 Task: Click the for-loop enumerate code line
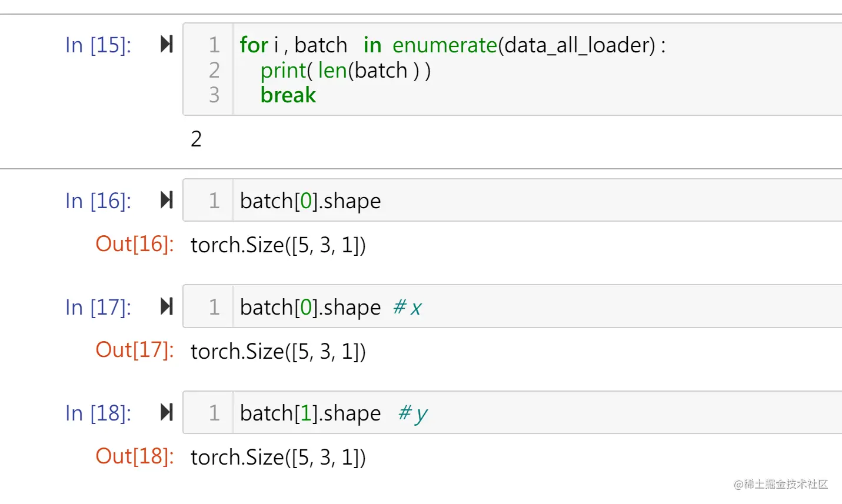pyautogui.click(x=452, y=45)
